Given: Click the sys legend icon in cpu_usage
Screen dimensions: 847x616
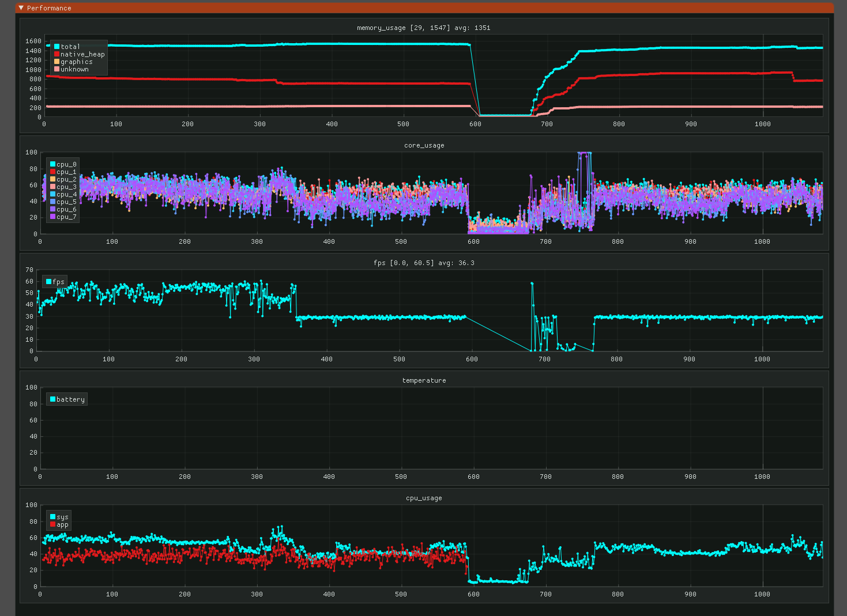Looking at the screenshot, I should click(54, 517).
